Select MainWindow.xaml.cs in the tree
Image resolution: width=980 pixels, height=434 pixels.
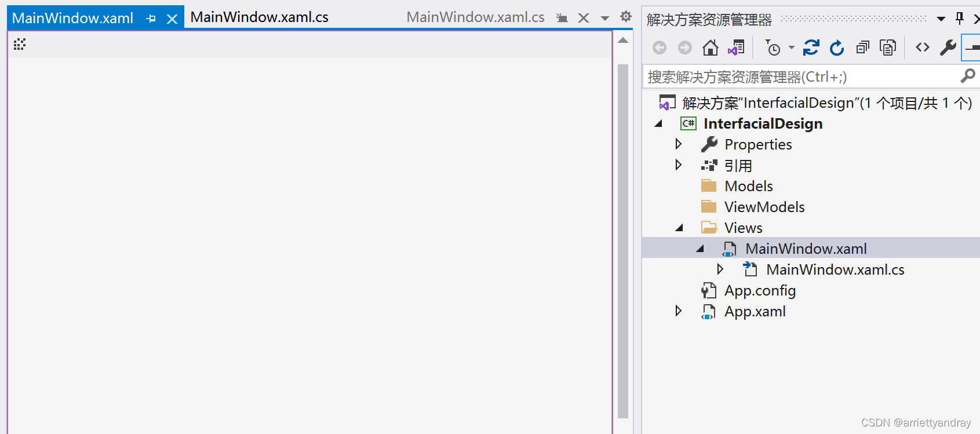pyautogui.click(x=835, y=269)
